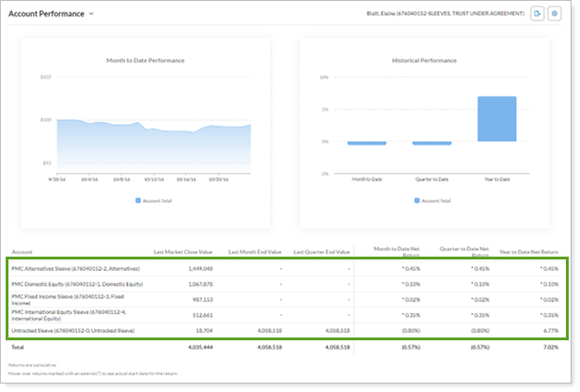The width and height of the screenshot is (580, 392).
Task: Sort by Year to Date Net Return
Action: click(x=528, y=252)
